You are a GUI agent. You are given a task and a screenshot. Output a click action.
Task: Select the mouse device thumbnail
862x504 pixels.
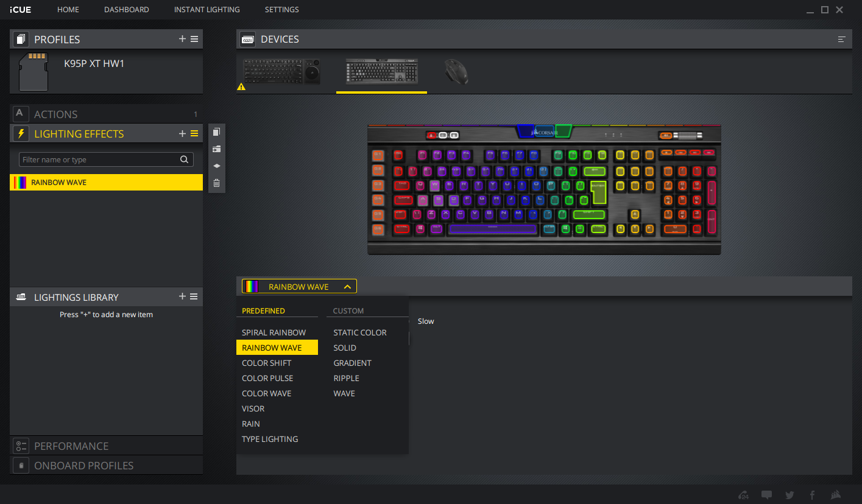coord(456,72)
